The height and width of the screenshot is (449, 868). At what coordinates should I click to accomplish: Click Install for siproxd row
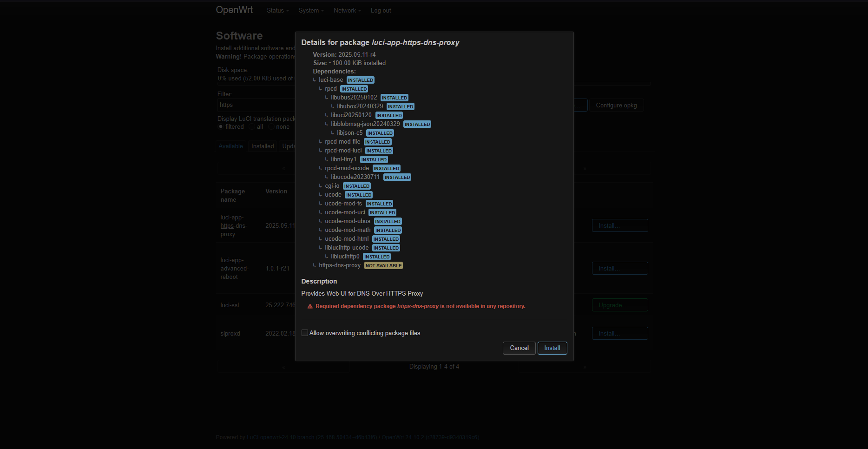click(x=620, y=333)
